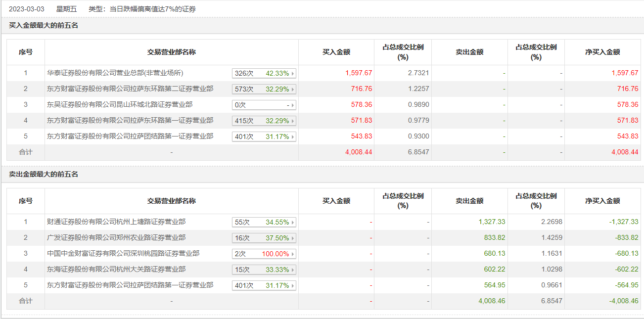Click the arrow icon beside 326次 42.33%
Screen dimensions: 644x319
(x=293, y=73)
